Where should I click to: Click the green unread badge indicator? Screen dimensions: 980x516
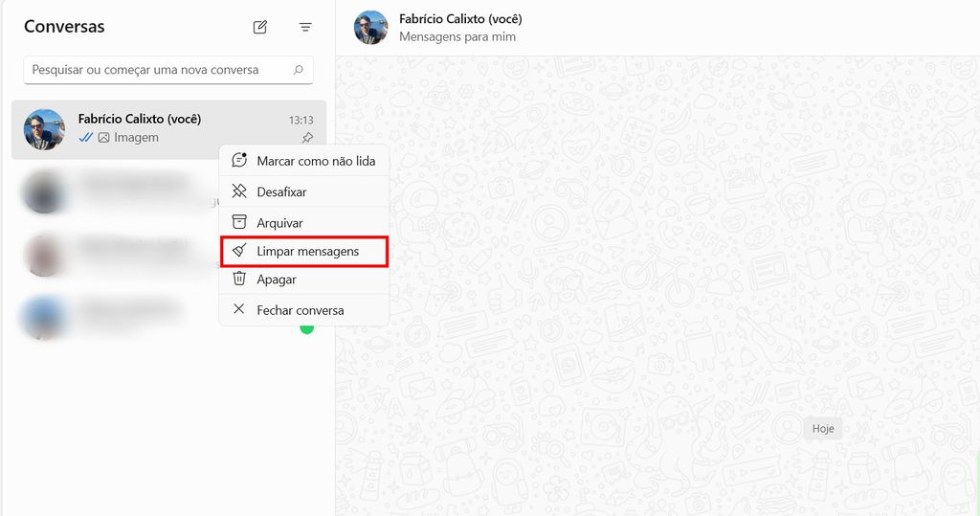click(x=307, y=328)
